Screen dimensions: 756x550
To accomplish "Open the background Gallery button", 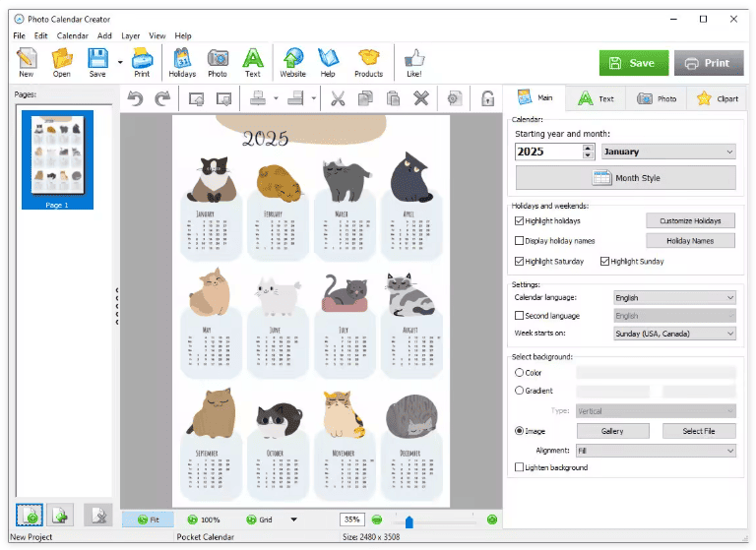I will click(x=612, y=431).
